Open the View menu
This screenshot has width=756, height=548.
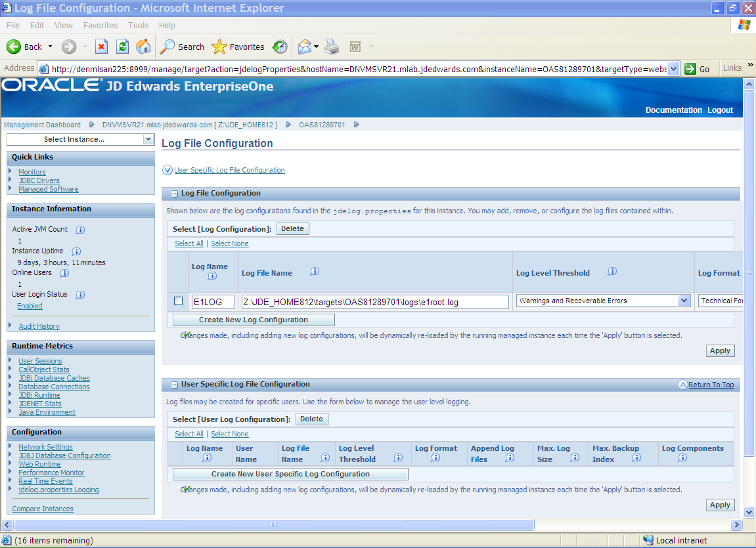[x=64, y=26]
